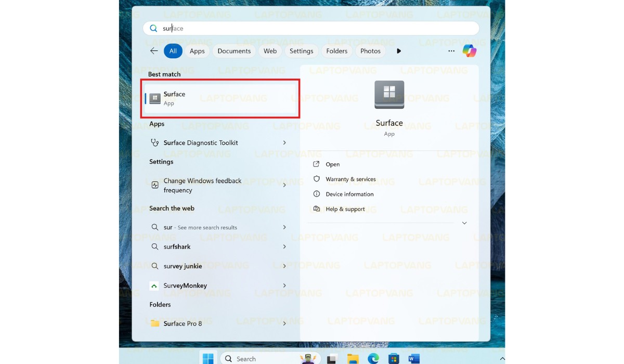Viewport: 624px width, 364px height.
Task: Expand the Surface Pro 8 folder arrow
Action: [x=284, y=323]
